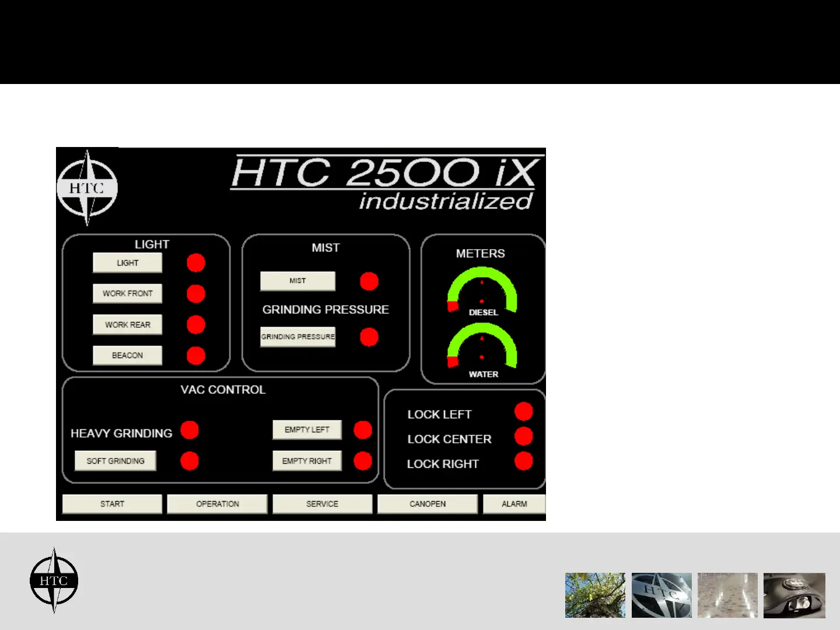The image size is (840, 630).
Task: Open the metal HTC emblem thumbnail
Action: click(661, 595)
